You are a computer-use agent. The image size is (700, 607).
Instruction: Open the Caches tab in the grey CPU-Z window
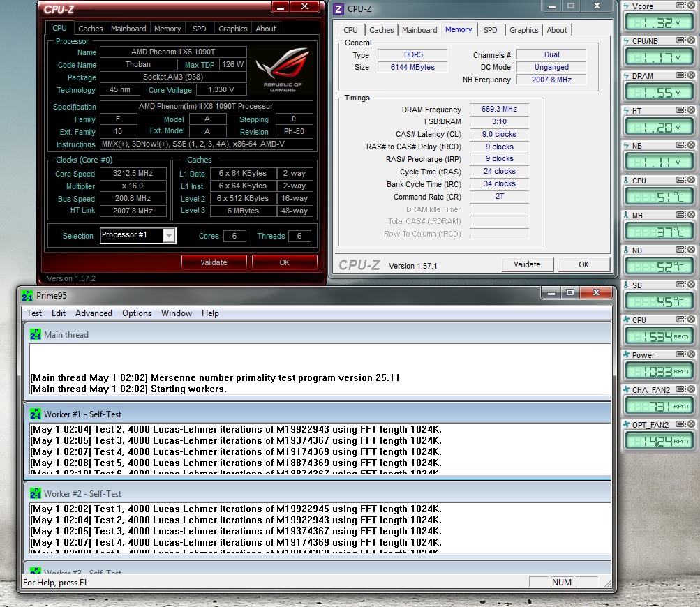(382, 30)
